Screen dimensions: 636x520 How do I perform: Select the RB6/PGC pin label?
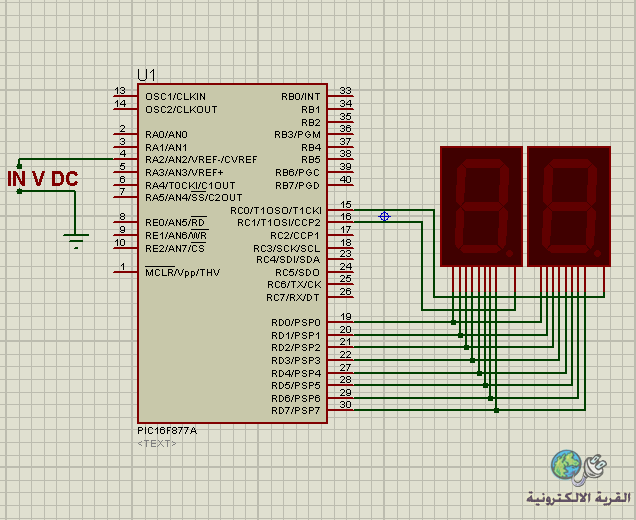pos(297,173)
